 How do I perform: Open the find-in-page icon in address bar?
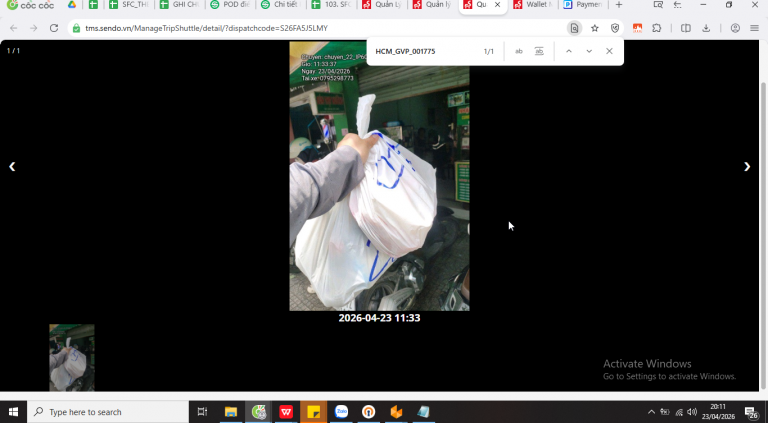[x=574, y=28]
